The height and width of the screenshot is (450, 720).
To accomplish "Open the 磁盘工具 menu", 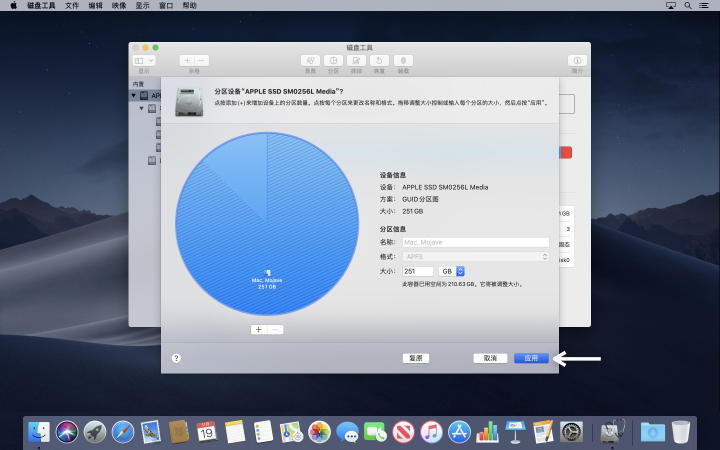I will 41,6.
